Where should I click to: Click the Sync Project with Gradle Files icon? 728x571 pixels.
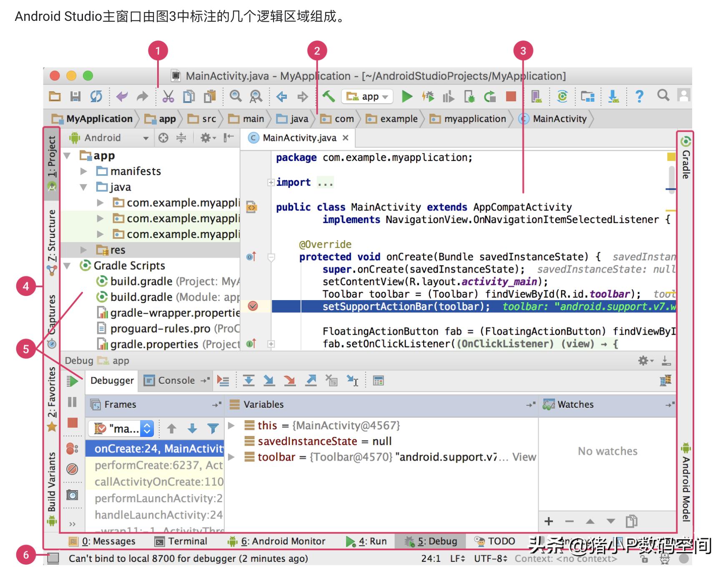(x=562, y=97)
